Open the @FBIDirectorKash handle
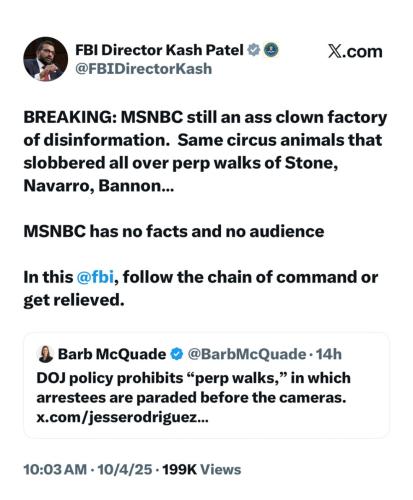The width and height of the screenshot is (413, 500). click(x=144, y=69)
